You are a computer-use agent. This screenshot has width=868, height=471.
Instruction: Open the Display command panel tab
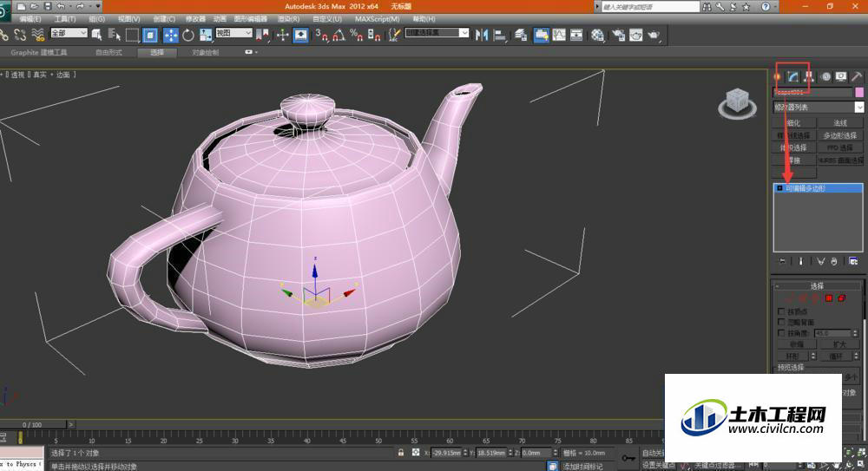[x=841, y=76]
